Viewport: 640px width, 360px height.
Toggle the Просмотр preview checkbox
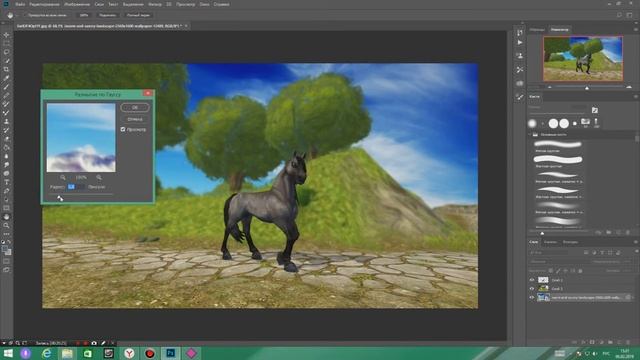[x=123, y=129]
